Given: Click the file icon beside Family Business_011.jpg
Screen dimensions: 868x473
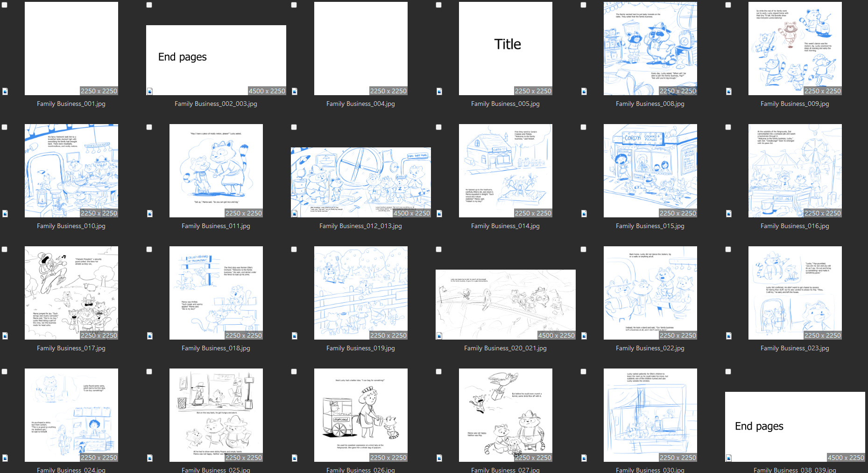Looking at the screenshot, I should click(x=150, y=214).
